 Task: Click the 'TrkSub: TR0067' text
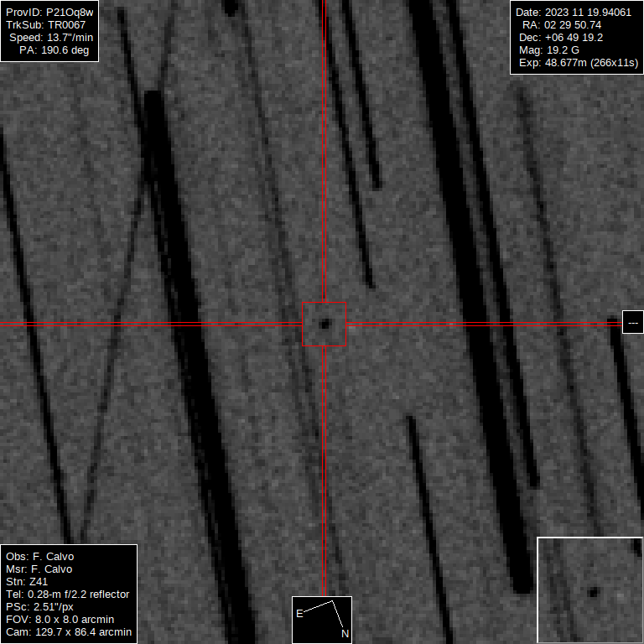(x=45, y=25)
